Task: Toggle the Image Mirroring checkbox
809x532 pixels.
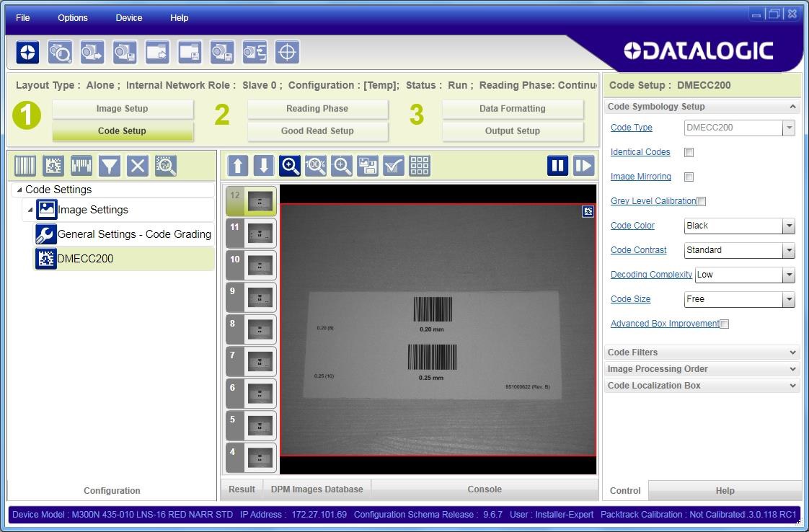Action: [x=689, y=177]
